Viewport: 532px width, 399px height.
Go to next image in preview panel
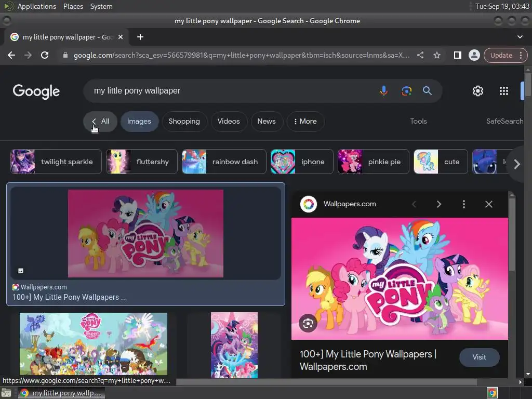pos(438,204)
